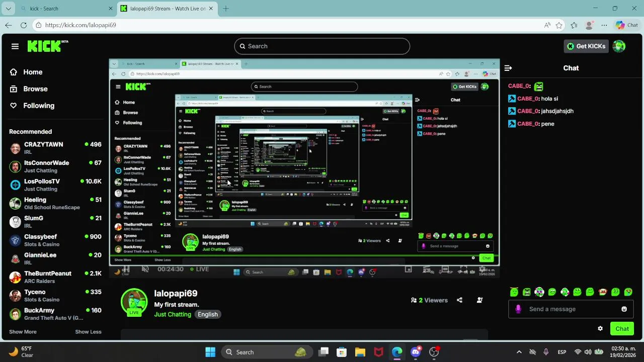Image resolution: width=644 pixels, height=362 pixels.
Task: Open a new browser tab
Action: pyautogui.click(x=226, y=9)
